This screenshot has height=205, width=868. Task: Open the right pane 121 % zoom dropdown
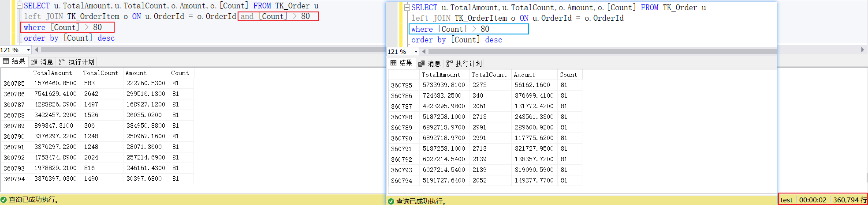click(x=416, y=52)
